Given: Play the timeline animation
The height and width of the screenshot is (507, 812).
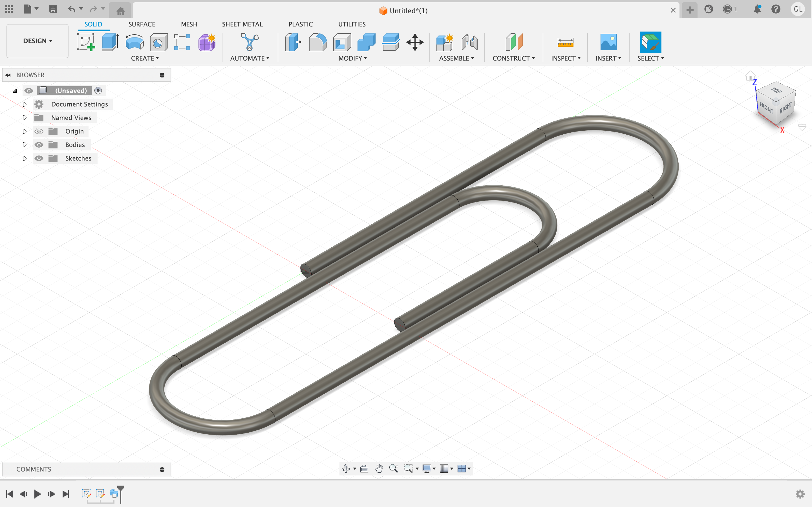Looking at the screenshot, I should [37, 493].
